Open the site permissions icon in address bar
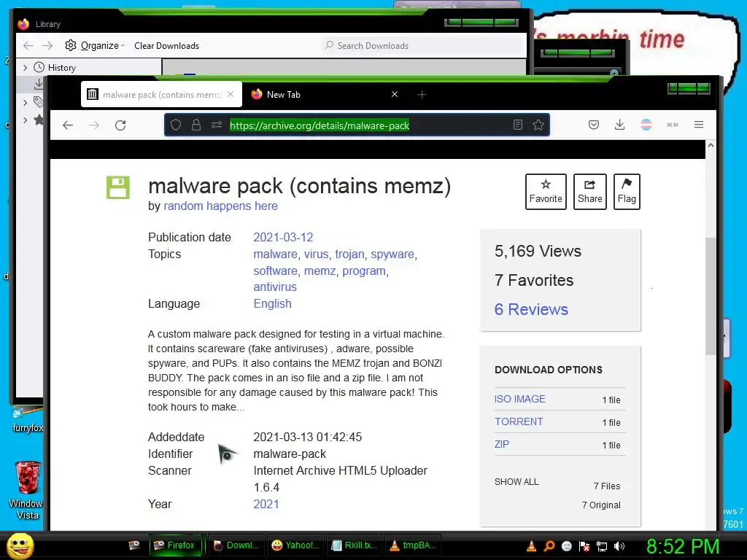Screen dimensions: 747x560 click(x=216, y=125)
